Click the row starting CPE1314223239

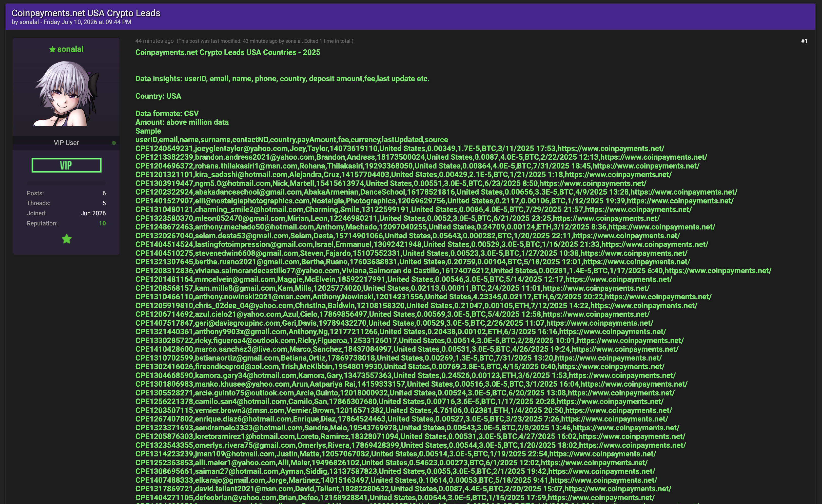[396, 454]
